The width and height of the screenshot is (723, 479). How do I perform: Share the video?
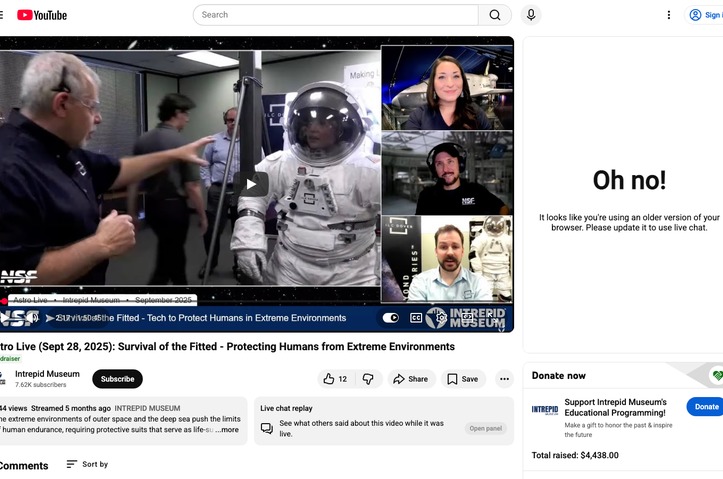[411, 379]
